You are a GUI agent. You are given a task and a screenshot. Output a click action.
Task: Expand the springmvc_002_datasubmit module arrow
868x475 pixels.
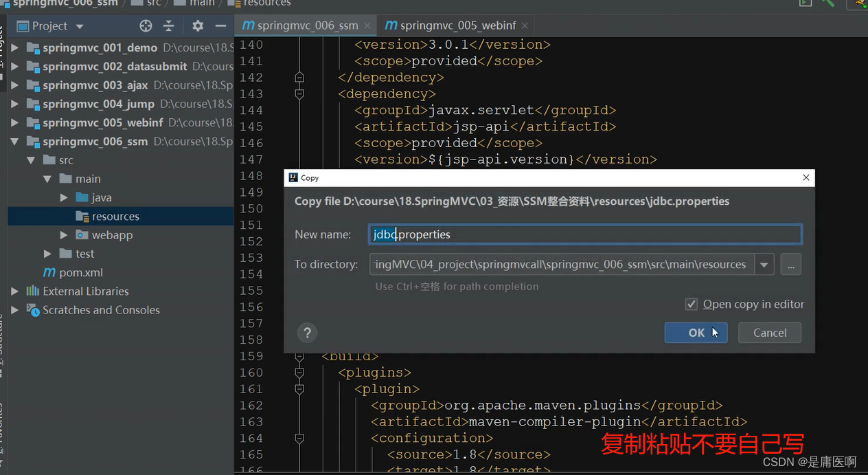[x=14, y=67]
